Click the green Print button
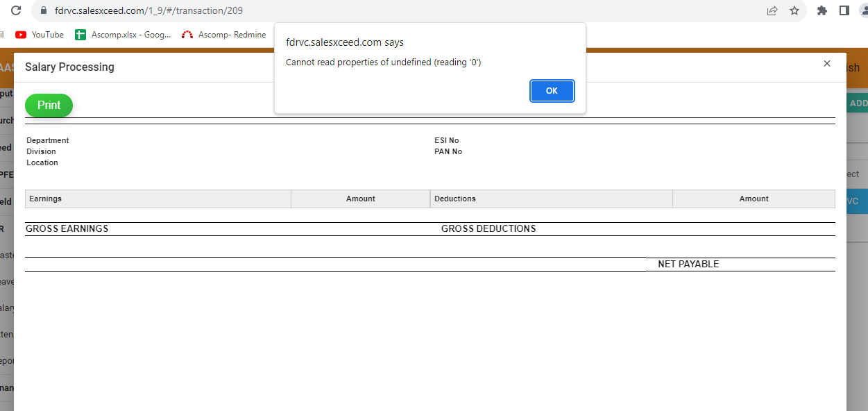The height and width of the screenshot is (411, 868). (x=49, y=106)
